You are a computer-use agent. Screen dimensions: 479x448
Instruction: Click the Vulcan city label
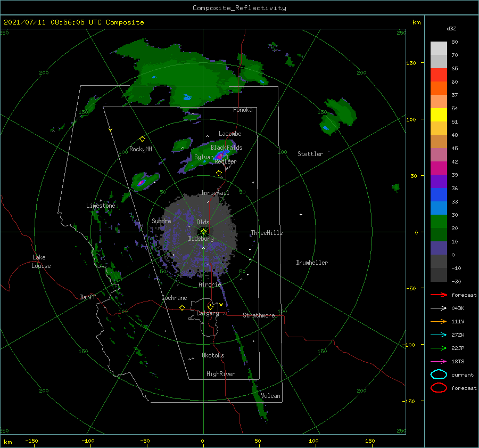(x=270, y=396)
